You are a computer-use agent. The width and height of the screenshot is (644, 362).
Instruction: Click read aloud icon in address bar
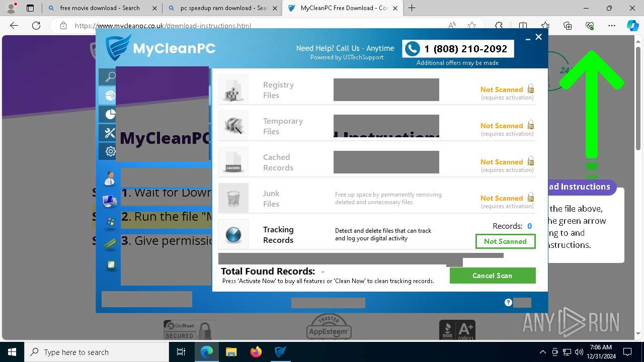click(452, 26)
